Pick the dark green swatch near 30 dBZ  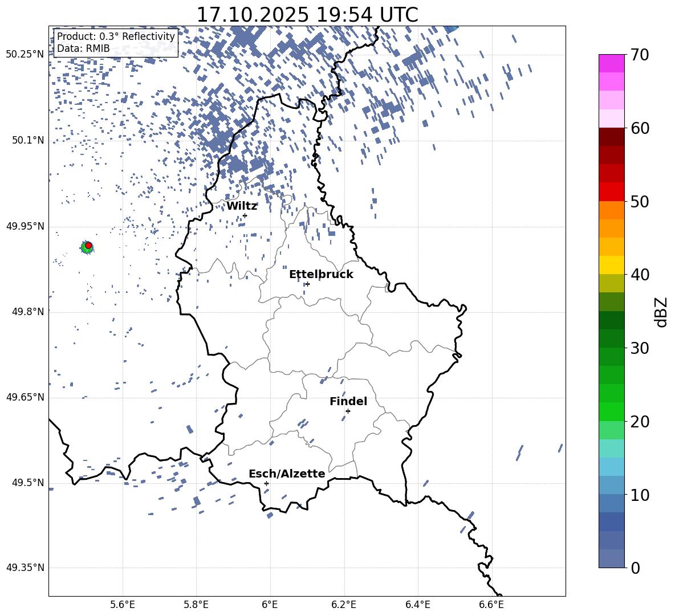point(612,338)
